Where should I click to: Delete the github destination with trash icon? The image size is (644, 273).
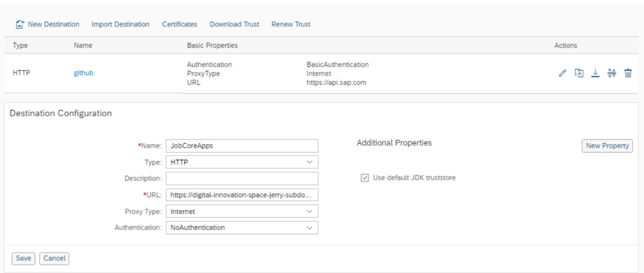pyautogui.click(x=628, y=73)
